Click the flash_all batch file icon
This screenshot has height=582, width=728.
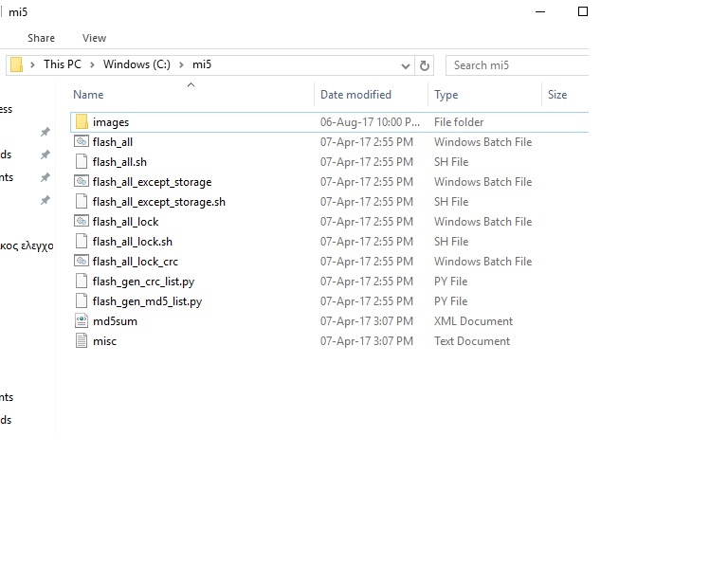pyautogui.click(x=82, y=142)
